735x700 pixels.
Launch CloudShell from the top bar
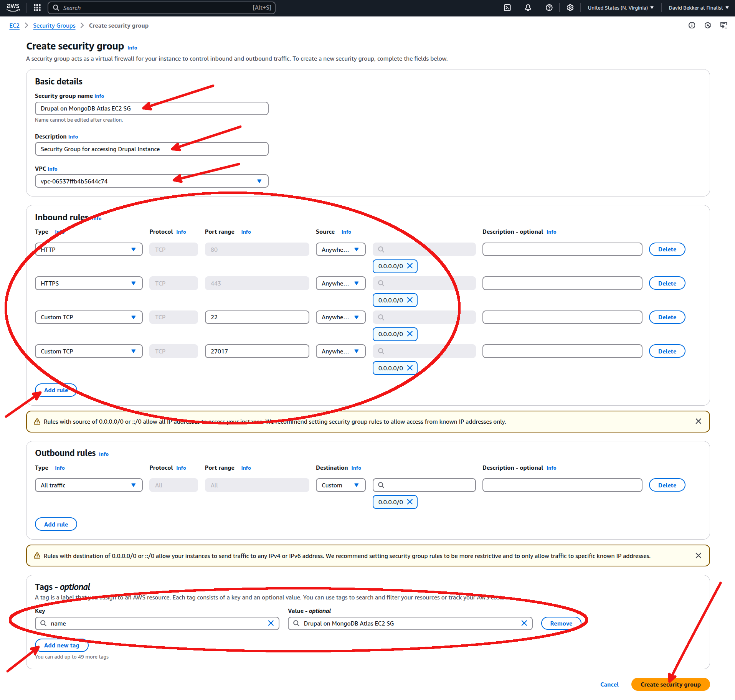[x=507, y=8]
